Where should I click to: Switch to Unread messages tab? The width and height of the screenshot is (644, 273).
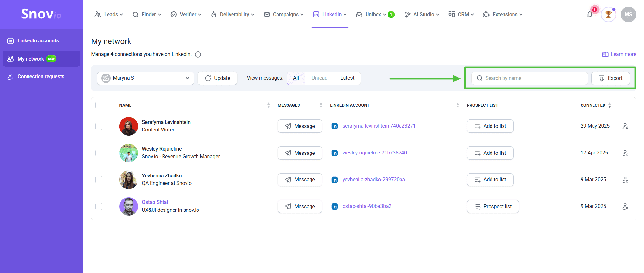point(319,78)
